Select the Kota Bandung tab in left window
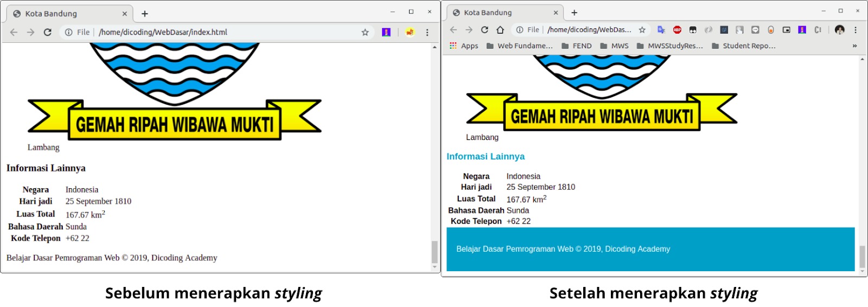 [x=65, y=14]
